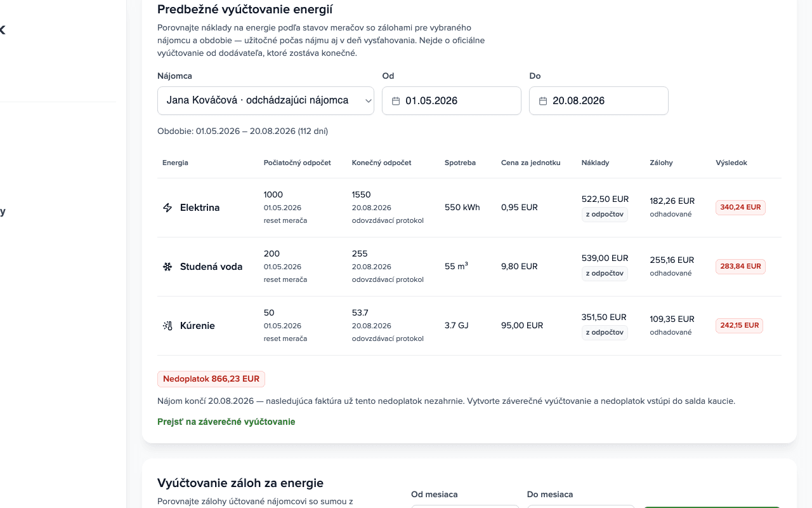Image resolution: width=812 pixels, height=508 pixels.
Task: Click the Počiatočný odpočet column header
Action: pyautogui.click(x=298, y=163)
